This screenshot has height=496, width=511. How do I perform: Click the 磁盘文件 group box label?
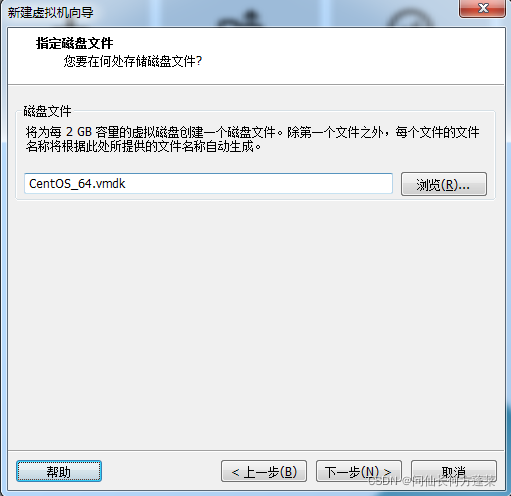pyautogui.click(x=47, y=111)
